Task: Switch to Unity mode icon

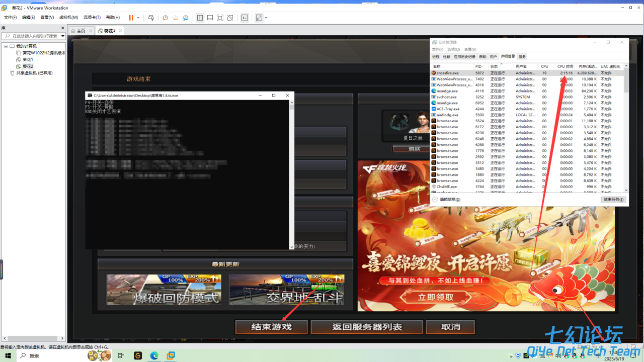Action: coord(230,18)
